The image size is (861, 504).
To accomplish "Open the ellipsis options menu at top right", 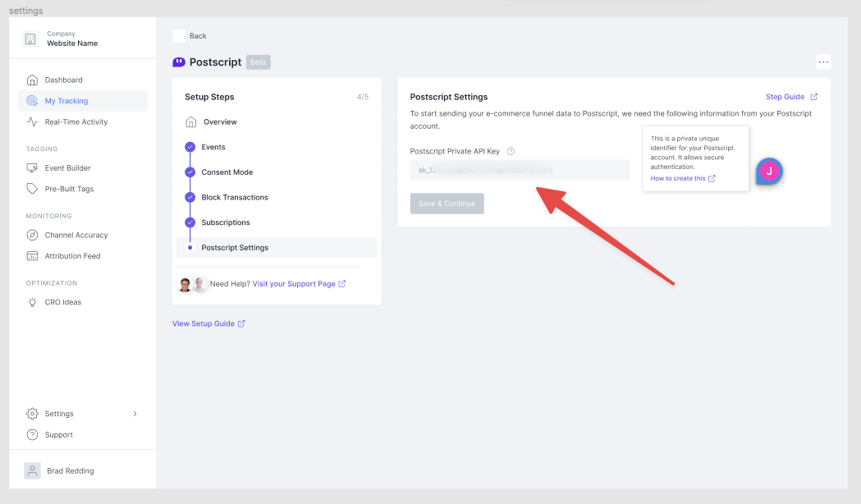I will 823,62.
